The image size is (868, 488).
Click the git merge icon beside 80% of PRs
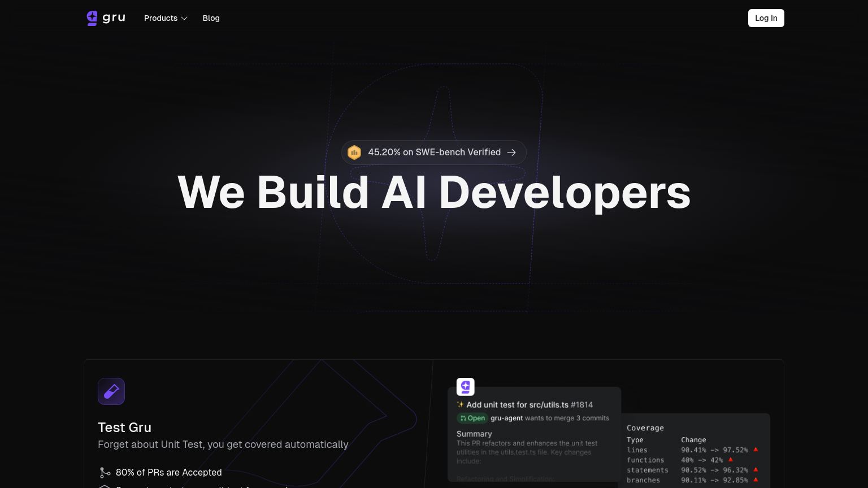105,473
